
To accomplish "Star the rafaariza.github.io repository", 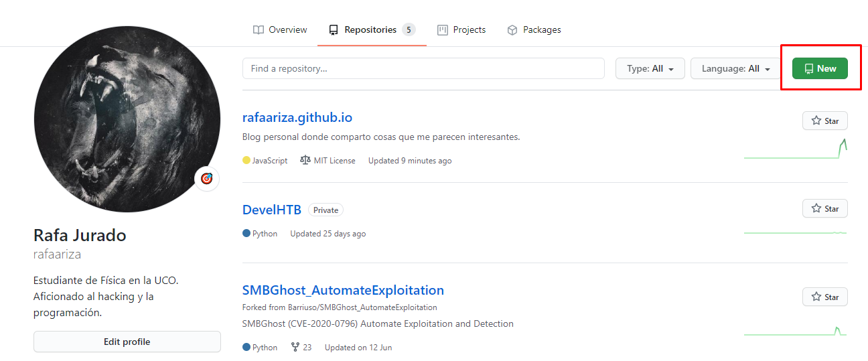I will pos(824,121).
